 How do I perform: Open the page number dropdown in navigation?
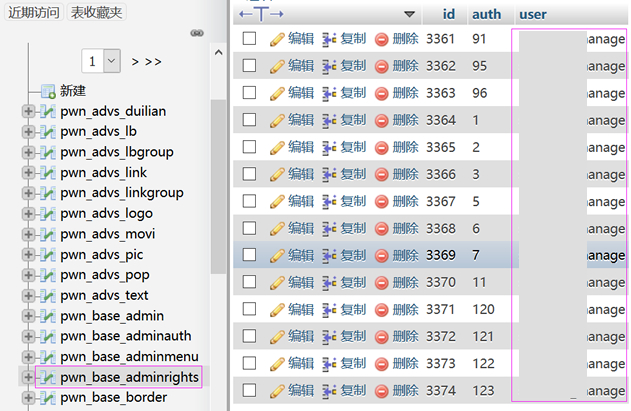(112, 61)
